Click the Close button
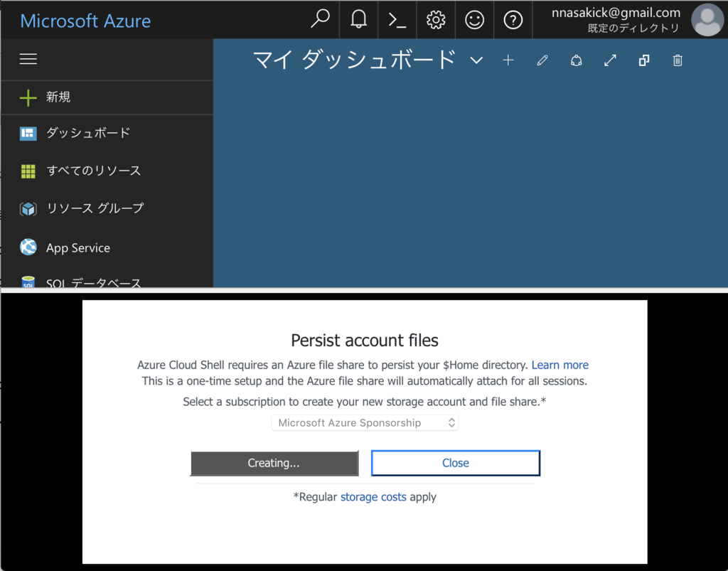Screen dimensions: 728x571 point(456,463)
